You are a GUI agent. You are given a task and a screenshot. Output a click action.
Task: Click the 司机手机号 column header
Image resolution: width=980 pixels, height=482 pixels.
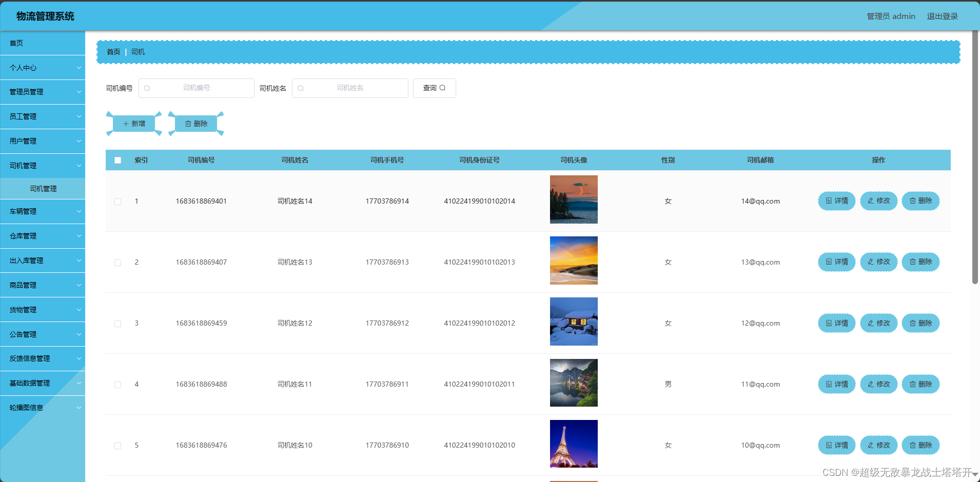pyautogui.click(x=387, y=160)
